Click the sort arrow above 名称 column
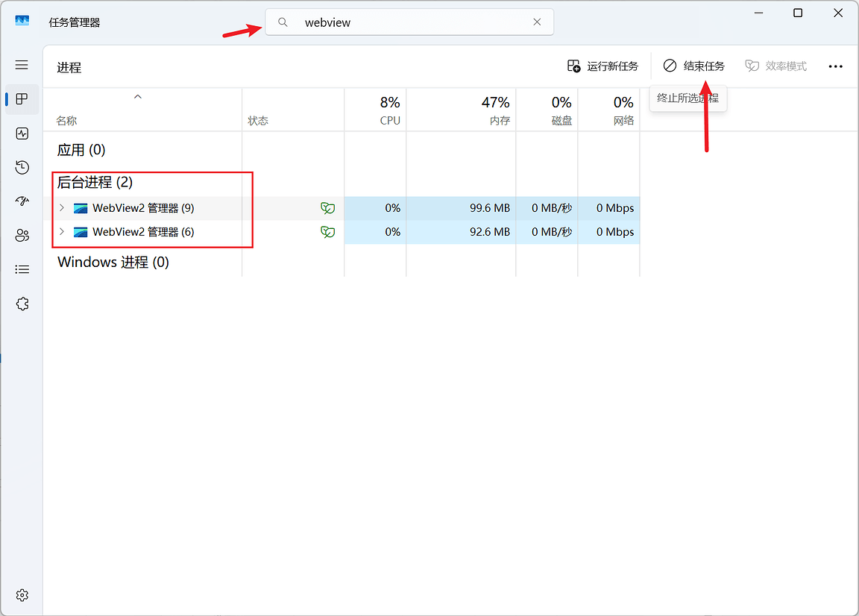This screenshot has width=859, height=616. [x=138, y=97]
